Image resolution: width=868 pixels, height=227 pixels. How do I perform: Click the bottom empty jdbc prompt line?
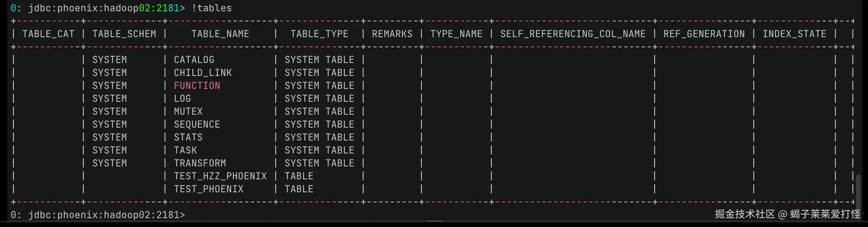point(98,215)
